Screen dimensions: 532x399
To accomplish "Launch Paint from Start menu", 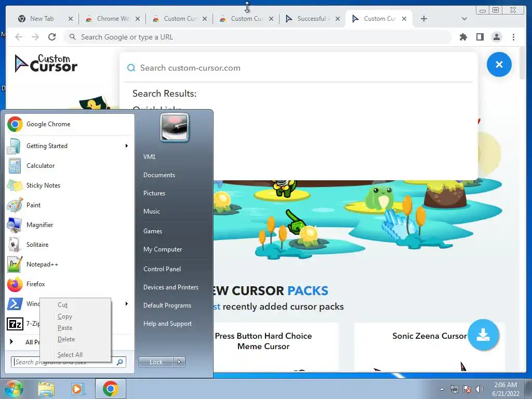I will pos(70,205).
